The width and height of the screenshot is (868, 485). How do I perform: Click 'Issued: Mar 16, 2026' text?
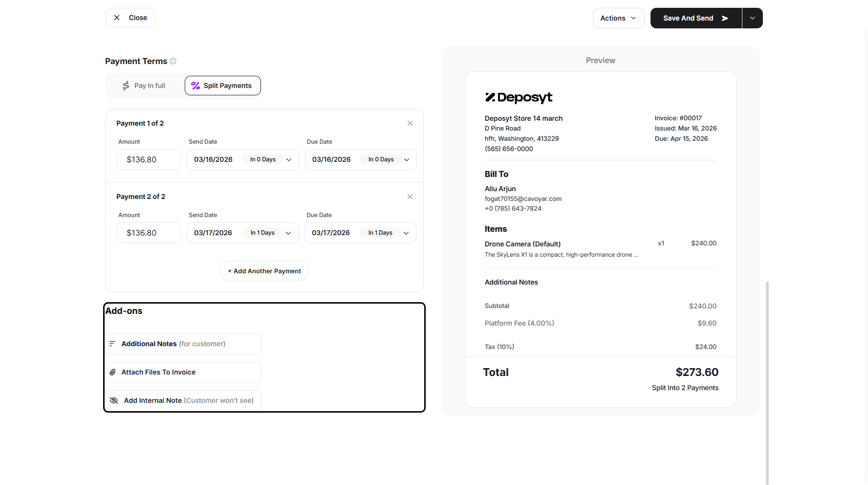[686, 128]
